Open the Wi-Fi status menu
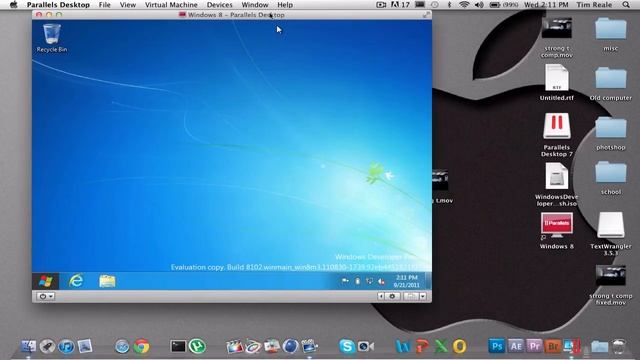Screen dimensions: 640x360 coord(464,5)
